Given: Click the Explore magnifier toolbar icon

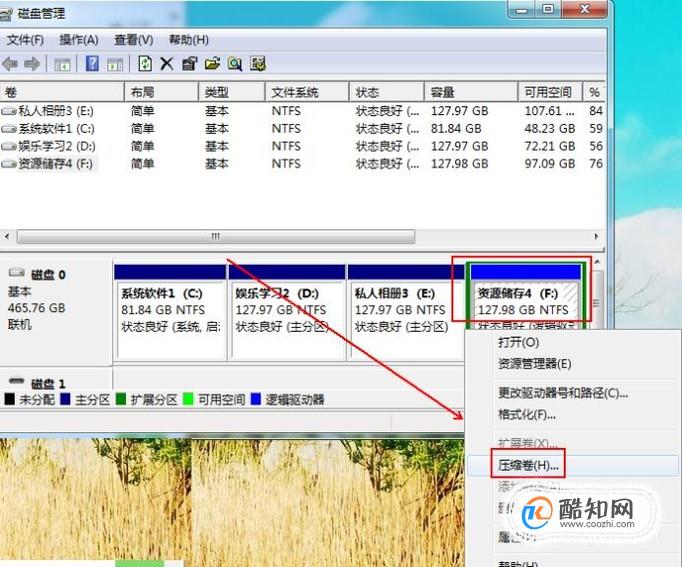Looking at the screenshot, I should (235, 64).
